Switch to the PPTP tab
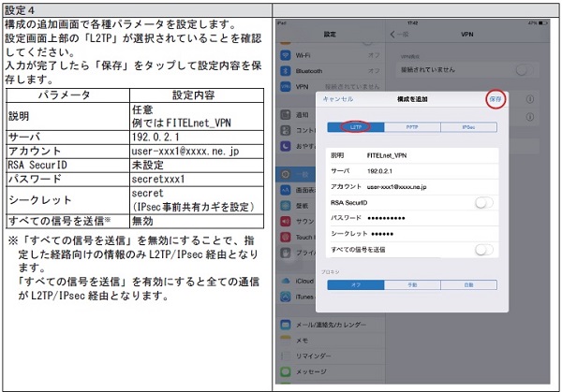The height and width of the screenshot is (392, 562). [x=412, y=126]
